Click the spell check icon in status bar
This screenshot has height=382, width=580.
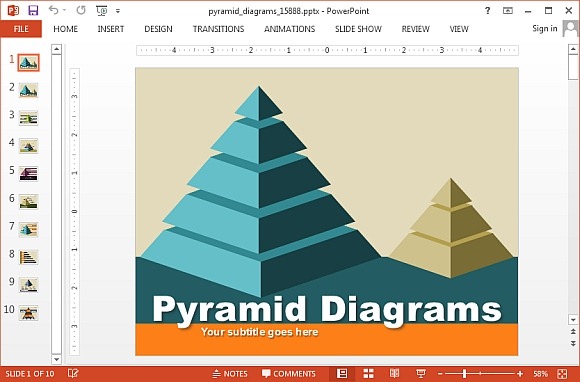[x=73, y=373]
